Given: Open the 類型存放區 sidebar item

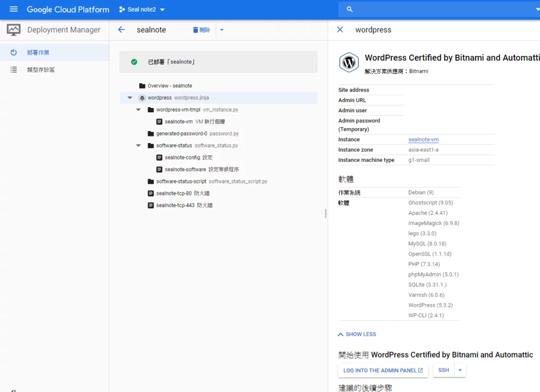Looking at the screenshot, I should (x=54, y=70).
